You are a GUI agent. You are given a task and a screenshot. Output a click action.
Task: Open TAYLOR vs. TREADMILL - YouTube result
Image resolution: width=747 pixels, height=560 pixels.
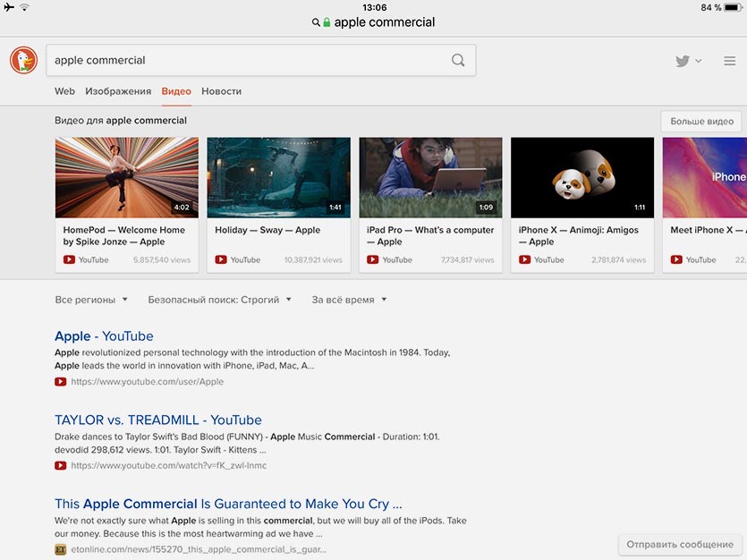pos(158,420)
